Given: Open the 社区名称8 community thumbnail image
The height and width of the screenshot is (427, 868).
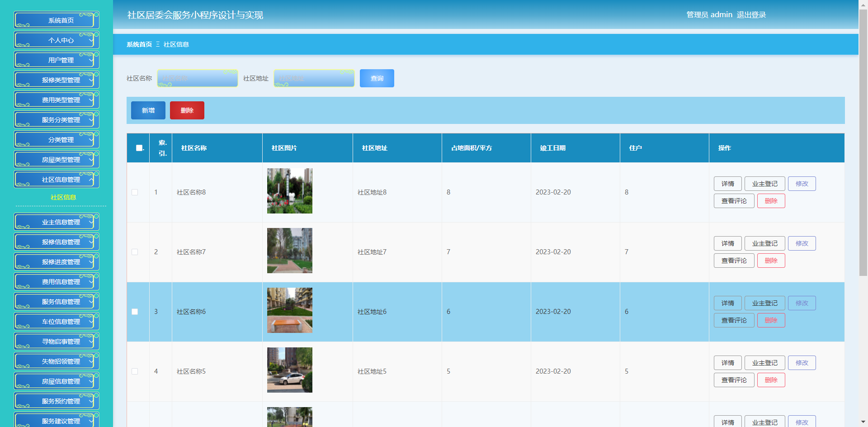Looking at the screenshot, I should click(289, 191).
